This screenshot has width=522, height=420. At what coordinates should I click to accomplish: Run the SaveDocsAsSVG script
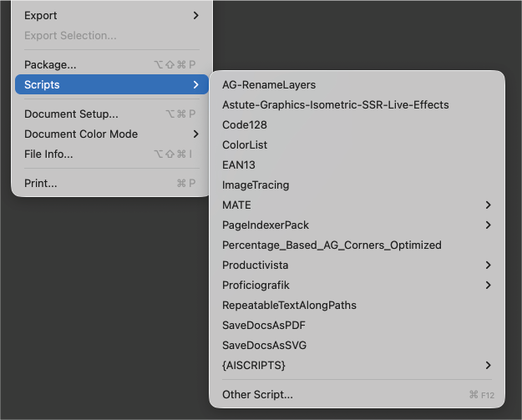pyautogui.click(x=357, y=345)
